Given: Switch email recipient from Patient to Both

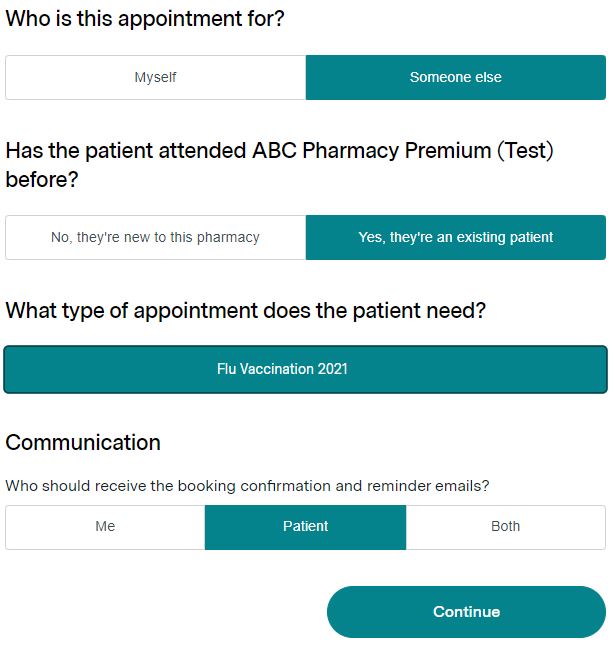Looking at the screenshot, I should (506, 527).
